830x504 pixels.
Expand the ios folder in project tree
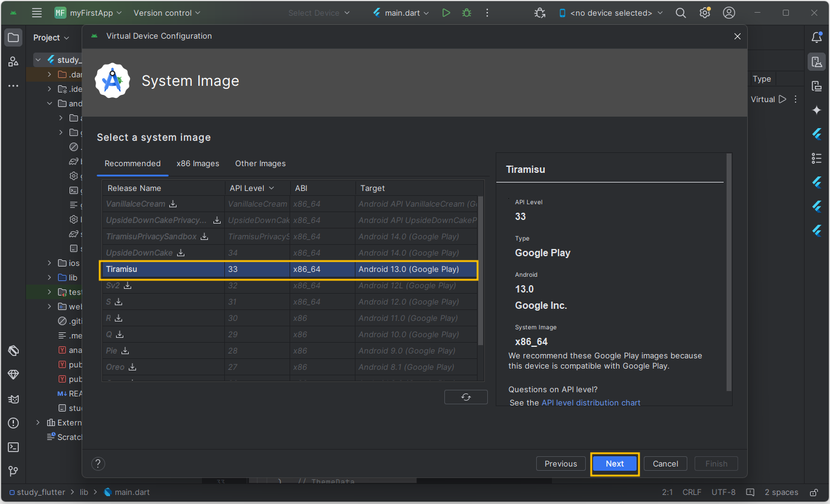[x=50, y=263]
